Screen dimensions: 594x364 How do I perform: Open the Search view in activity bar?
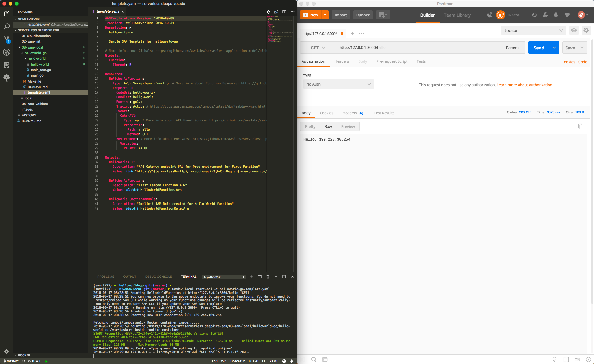click(x=6, y=27)
